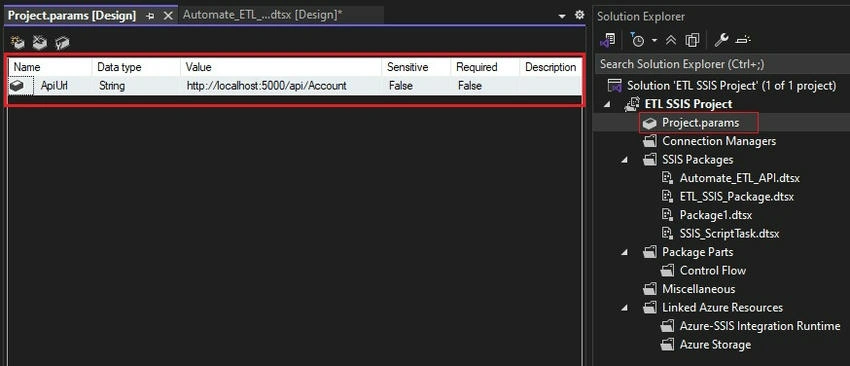Image resolution: width=850 pixels, height=366 pixels.
Task: Click the Data type column header
Action: click(x=136, y=67)
